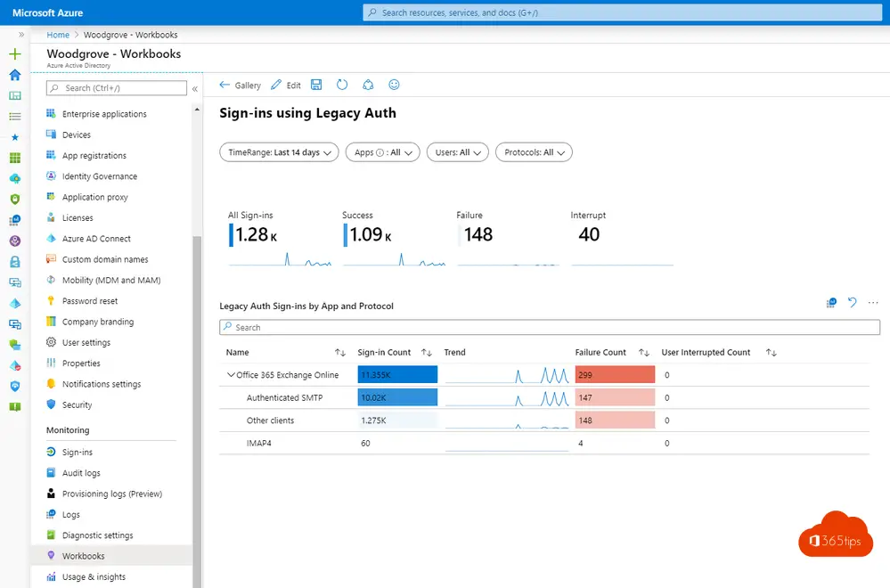Collapse the side menu with the double arrow
The width and height of the screenshot is (890, 588).
point(195,88)
